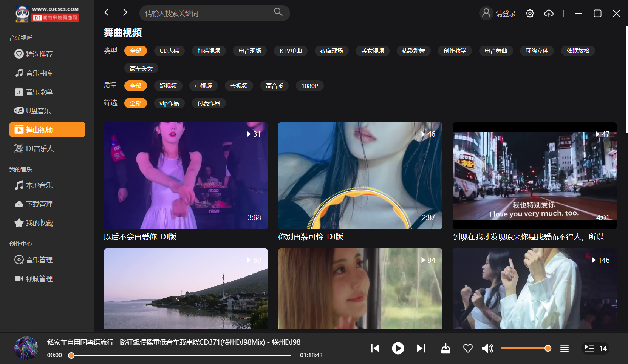The width and height of the screenshot is (628, 364).
Task: Open 精选推荐 in the sidebar
Action: tap(47, 54)
